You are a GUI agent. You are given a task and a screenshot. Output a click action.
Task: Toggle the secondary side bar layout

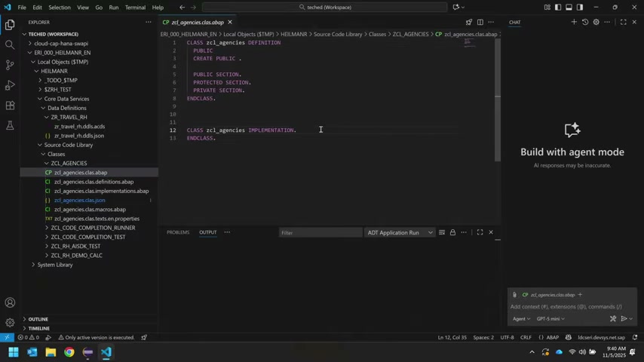tap(579, 8)
